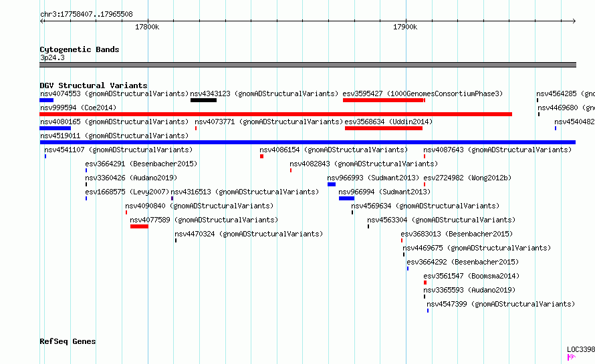
Task: Click the 17800k ruler position label
Action: pos(147,27)
